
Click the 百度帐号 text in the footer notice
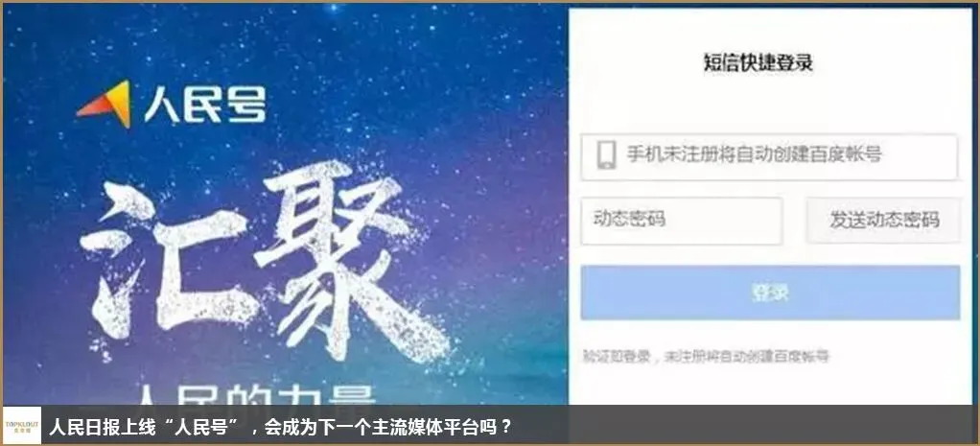pyautogui.click(x=802, y=357)
